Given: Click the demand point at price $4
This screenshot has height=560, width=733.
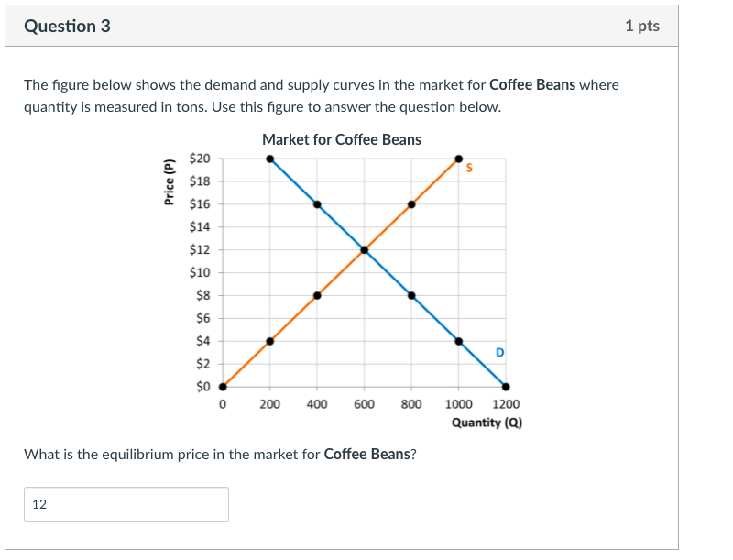Looking at the screenshot, I should 458,339.
